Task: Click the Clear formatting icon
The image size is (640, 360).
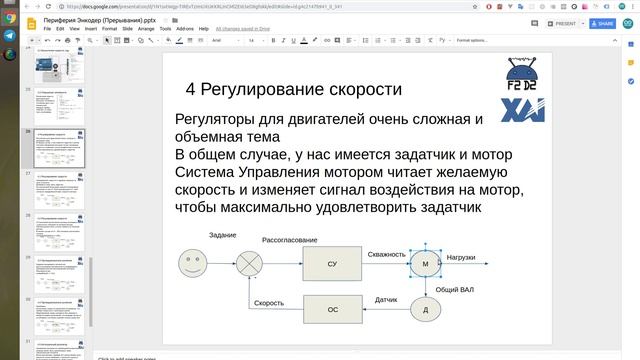Action: [x=430, y=40]
